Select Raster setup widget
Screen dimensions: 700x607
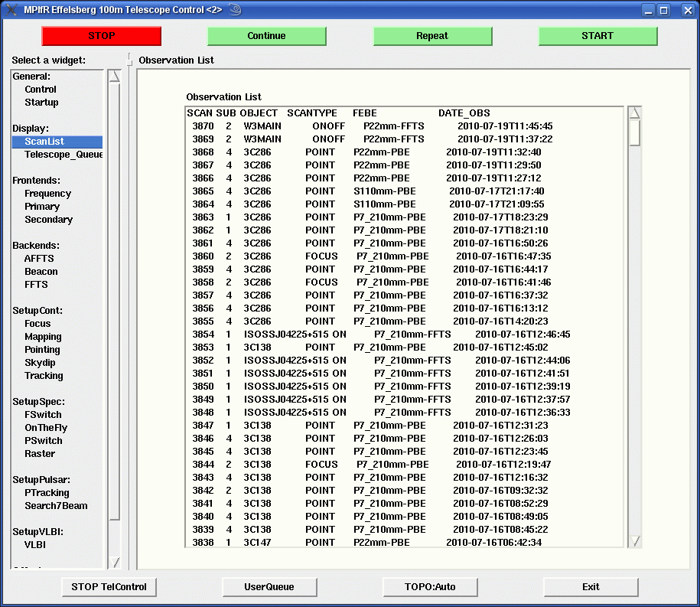[x=40, y=453]
